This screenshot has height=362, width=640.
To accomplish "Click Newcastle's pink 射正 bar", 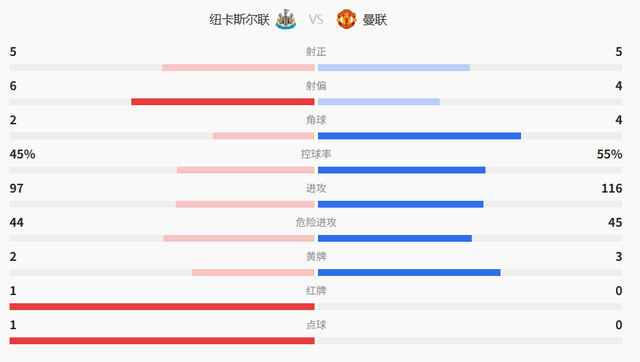I will pos(238,67).
